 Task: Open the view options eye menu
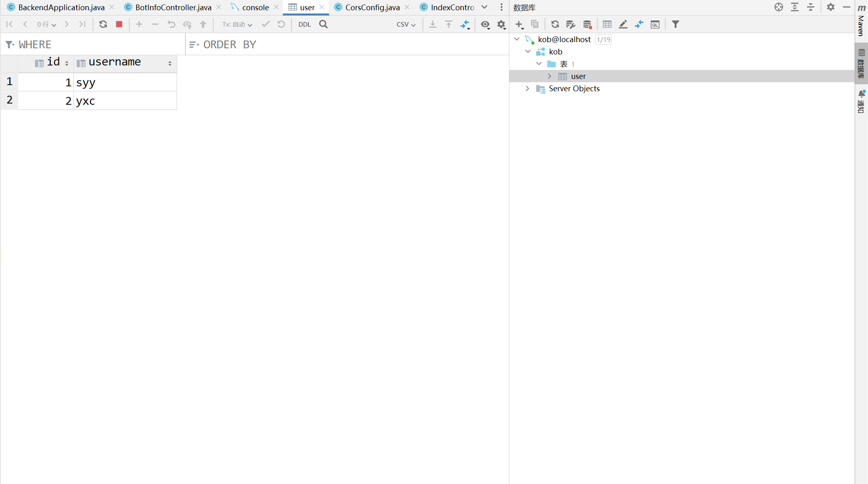coord(486,25)
